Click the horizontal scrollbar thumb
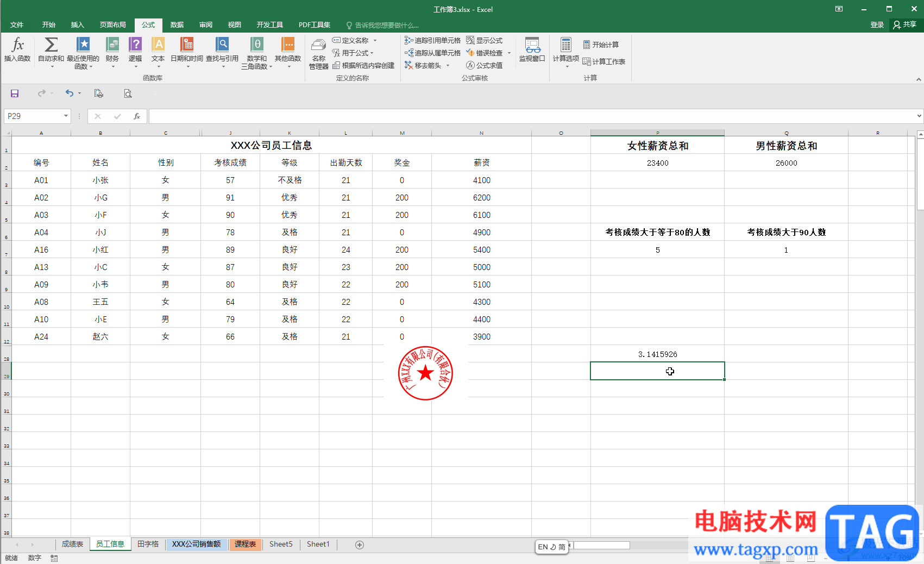Screen dimensions: 924x564 (601, 545)
